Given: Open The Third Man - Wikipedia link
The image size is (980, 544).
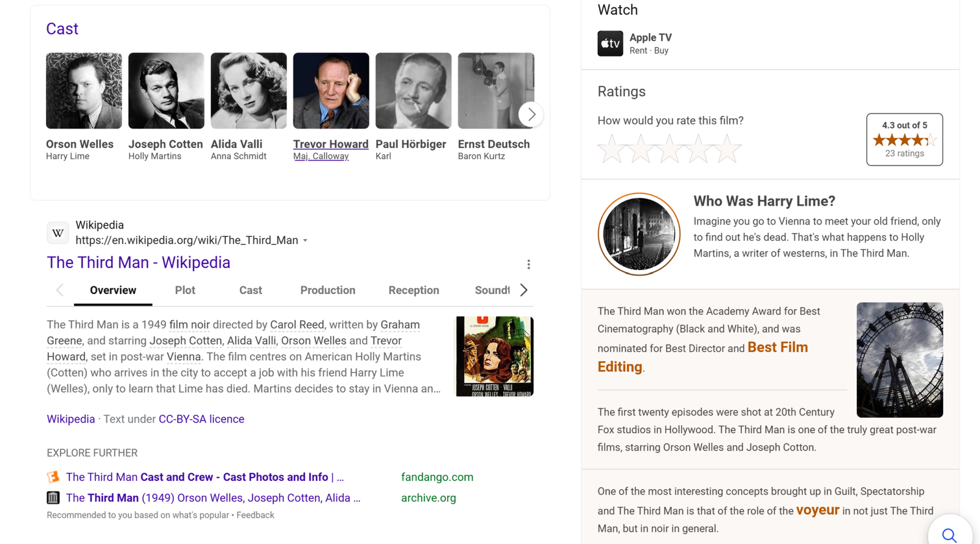Looking at the screenshot, I should [x=138, y=262].
